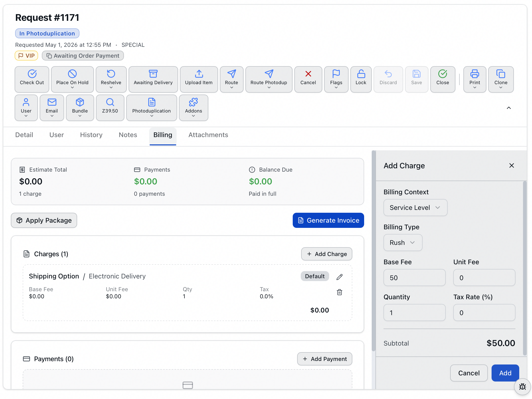This screenshot has width=532, height=399.
Task: Cancel the request with red X
Action: [308, 79]
